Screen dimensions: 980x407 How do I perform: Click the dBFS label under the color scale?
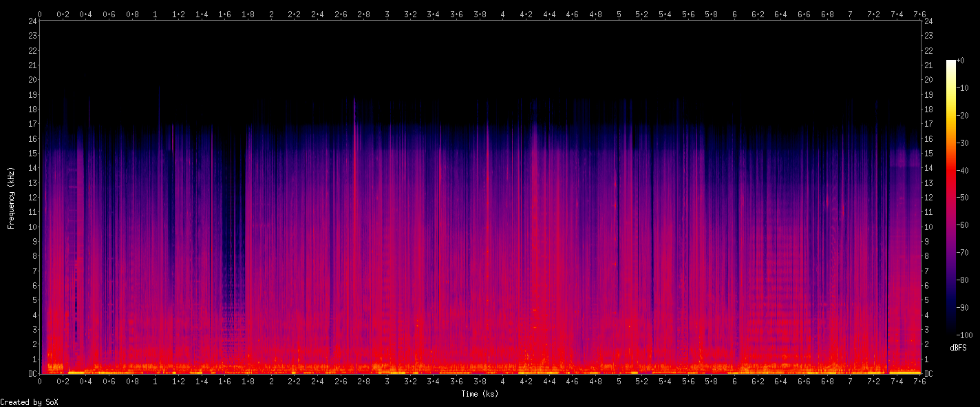958,348
